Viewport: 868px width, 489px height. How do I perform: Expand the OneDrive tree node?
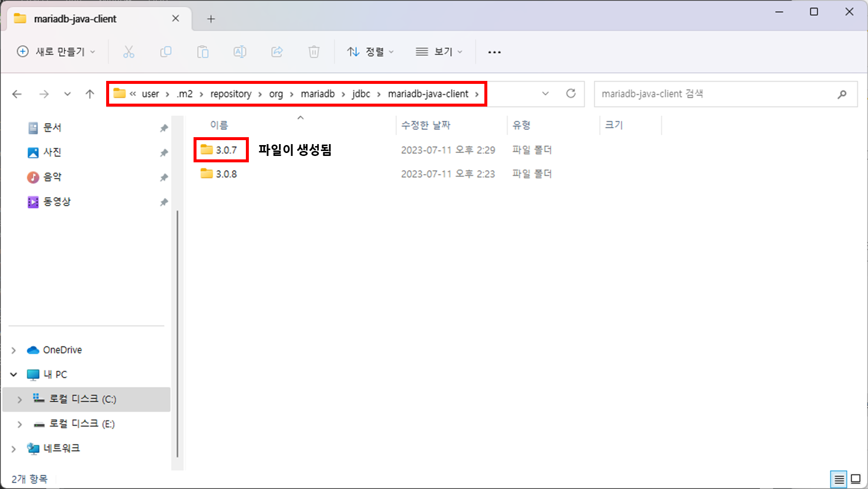(14, 350)
